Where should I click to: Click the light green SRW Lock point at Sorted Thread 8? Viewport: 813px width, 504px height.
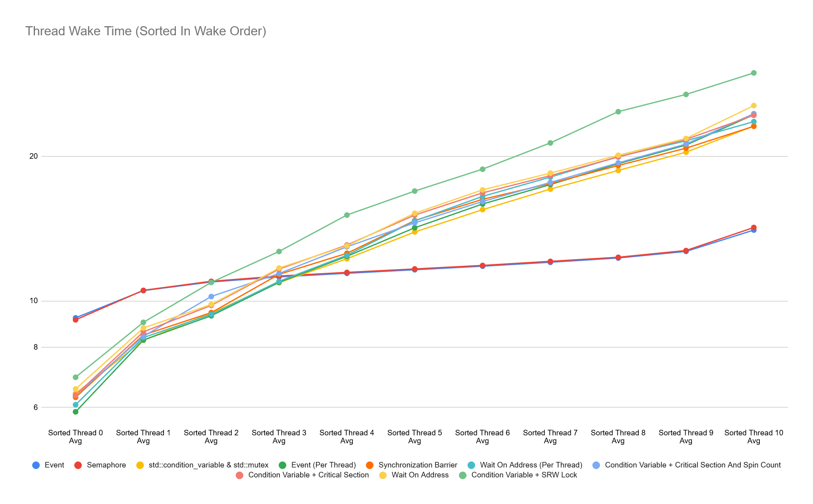(618, 112)
